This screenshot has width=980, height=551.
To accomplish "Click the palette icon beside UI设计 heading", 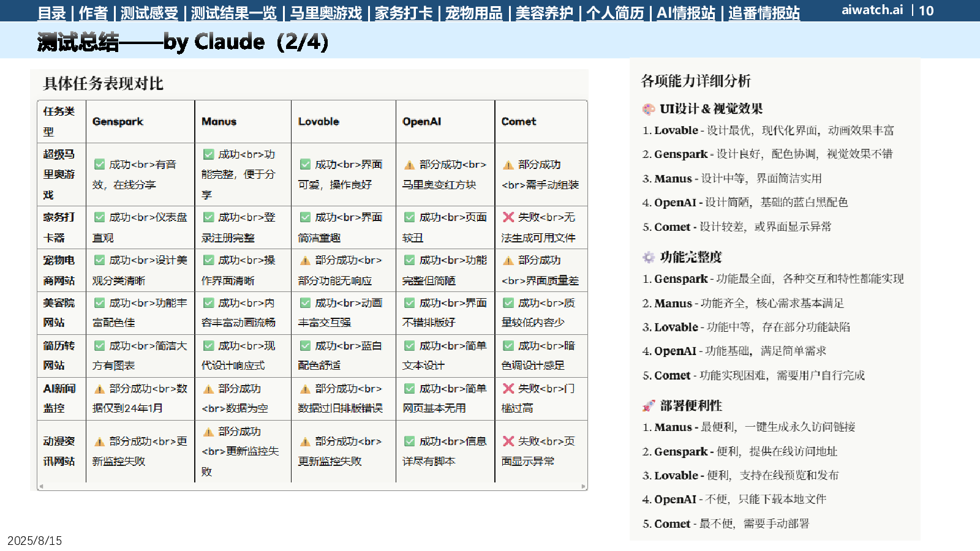I will 649,109.
